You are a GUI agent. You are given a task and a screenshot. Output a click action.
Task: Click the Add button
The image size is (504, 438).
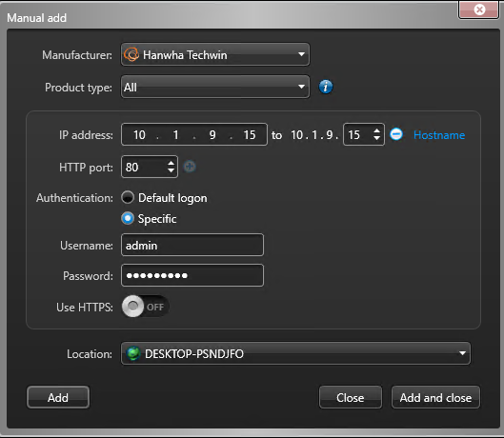[58, 397]
